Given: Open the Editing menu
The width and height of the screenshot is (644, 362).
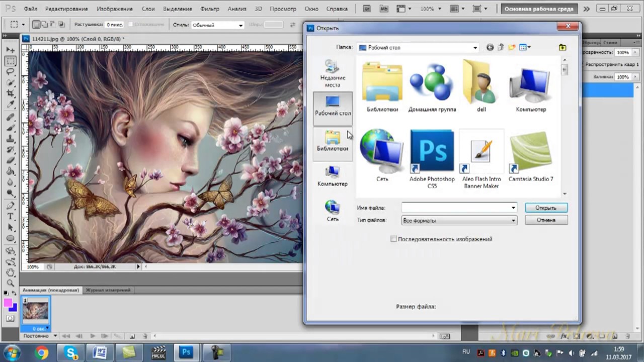Looking at the screenshot, I should [67, 9].
